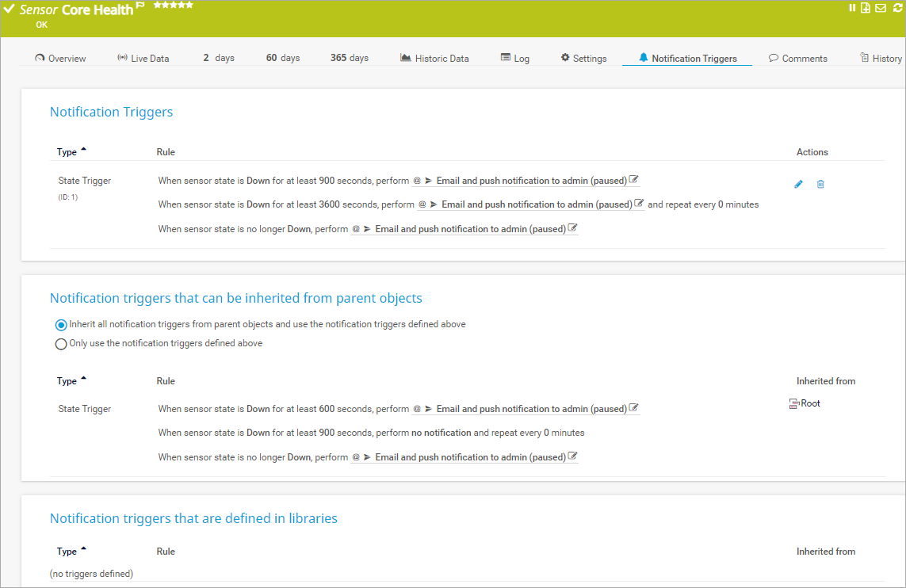Sort the top triggers table by Type
This screenshot has height=588, width=906.
(67, 152)
